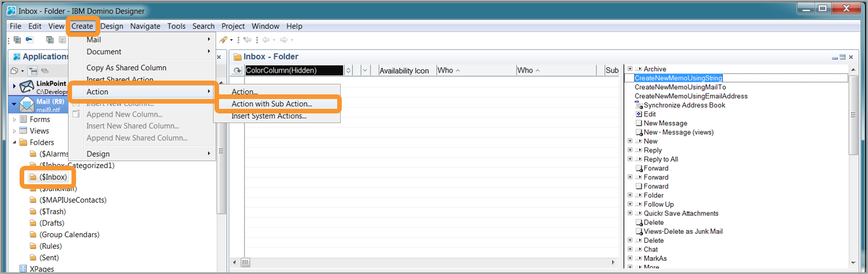Close the Applications navigator panel
The image size is (868, 274).
218,57
